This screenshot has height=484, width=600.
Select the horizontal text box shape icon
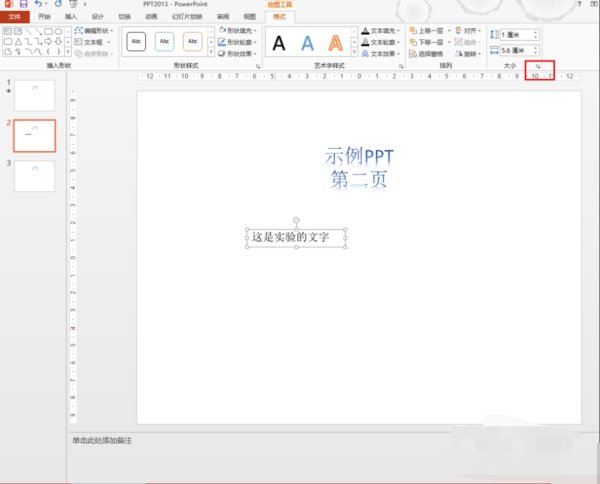coord(8,31)
